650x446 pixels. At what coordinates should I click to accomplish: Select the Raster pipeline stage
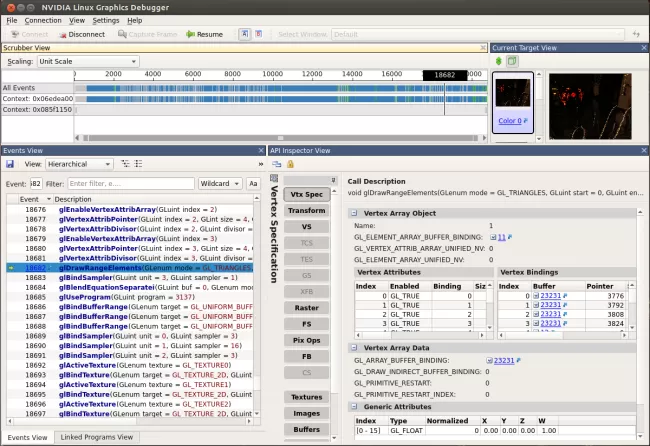pyautogui.click(x=307, y=308)
